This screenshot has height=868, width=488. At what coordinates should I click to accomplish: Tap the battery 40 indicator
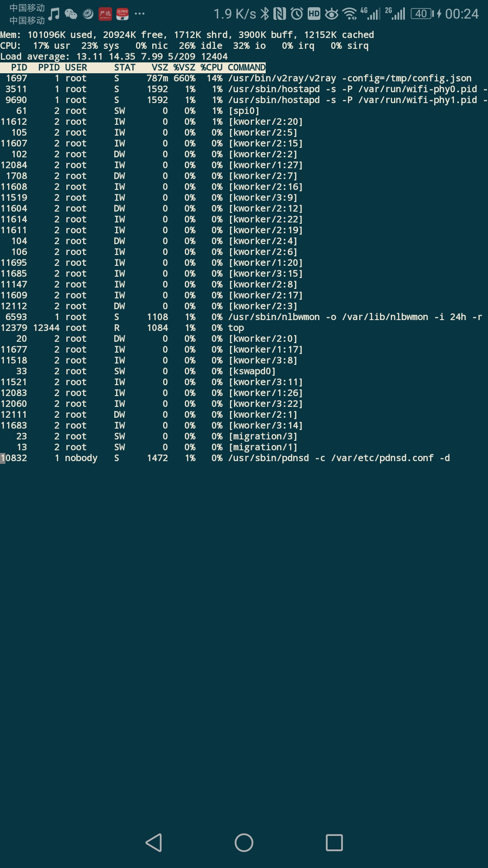click(422, 14)
